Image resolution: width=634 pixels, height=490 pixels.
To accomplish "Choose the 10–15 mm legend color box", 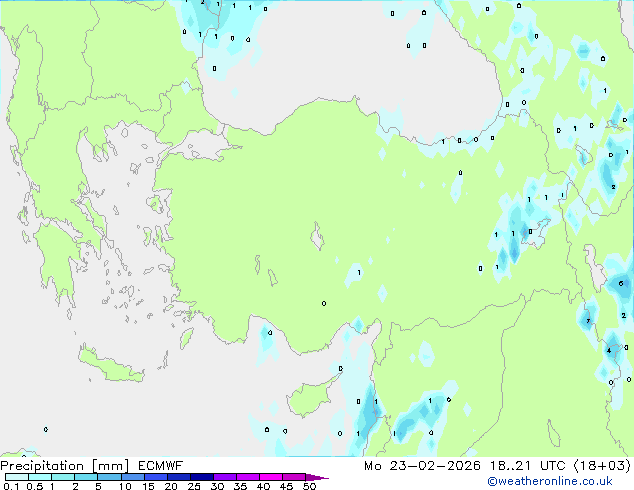I will (x=132, y=477).
